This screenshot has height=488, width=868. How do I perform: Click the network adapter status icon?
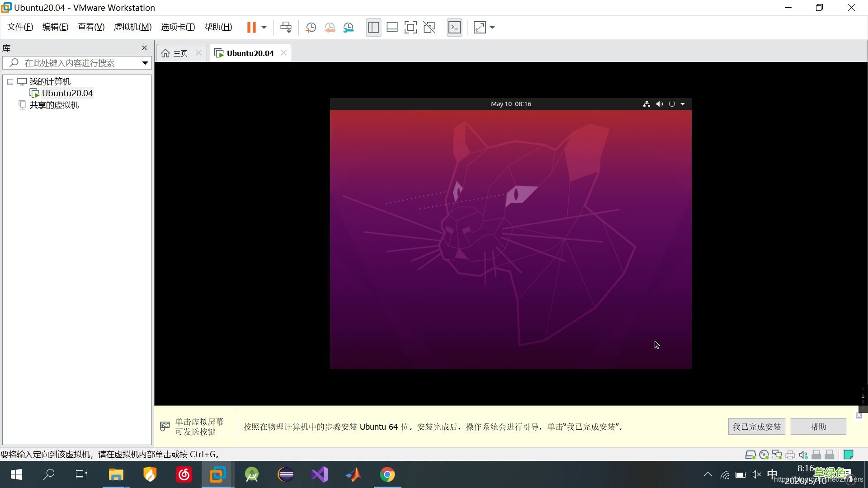(777, 455)
